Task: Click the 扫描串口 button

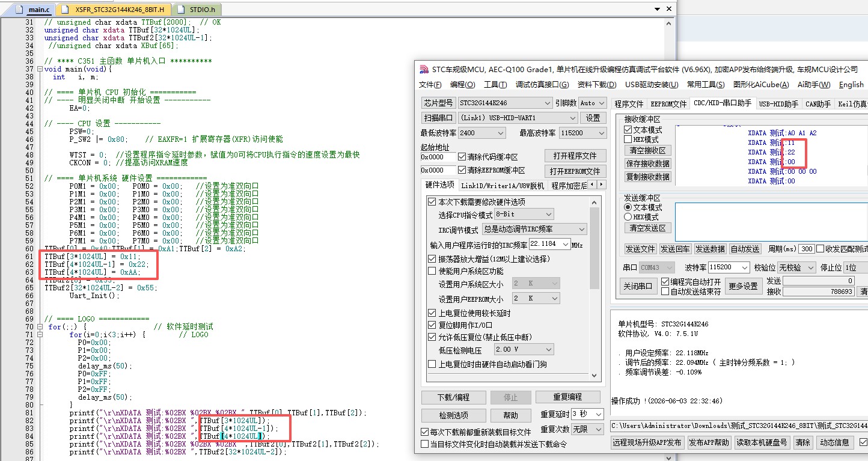Action: coord(438,118)
